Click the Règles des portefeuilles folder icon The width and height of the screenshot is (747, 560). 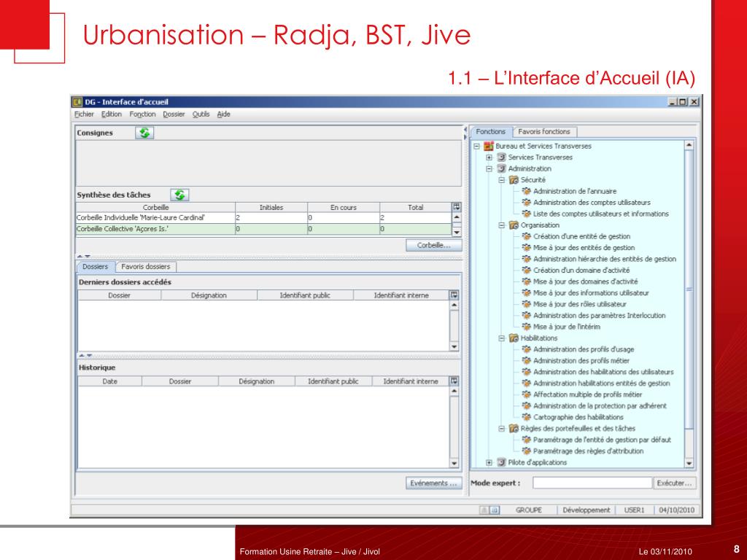(514, 429)
